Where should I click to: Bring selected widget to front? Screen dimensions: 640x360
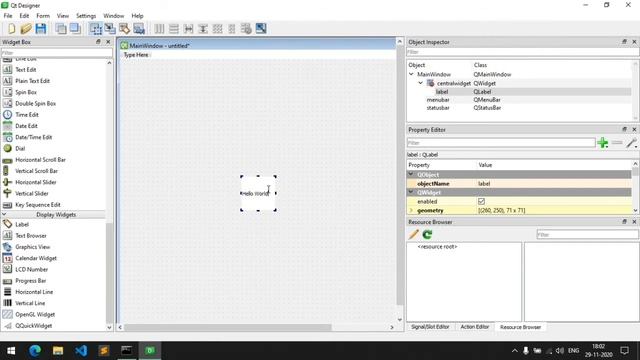(x=75, y=29)
